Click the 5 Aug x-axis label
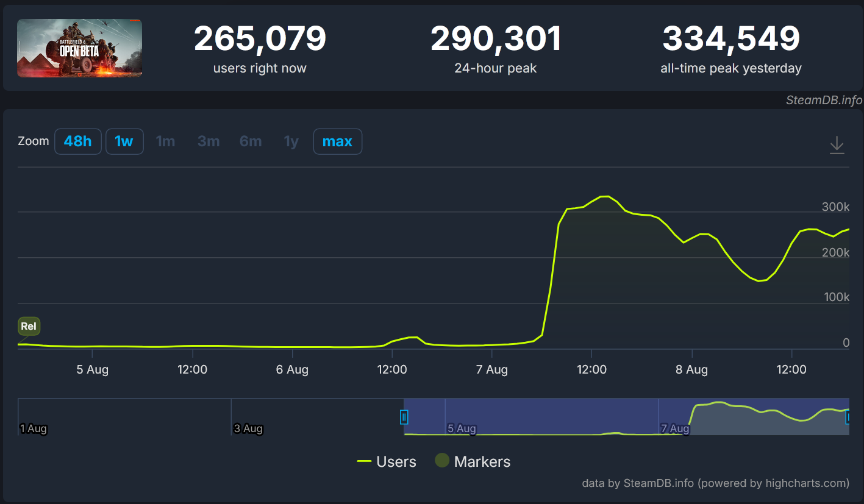864x504 pixels. pyautogui.click(x=93, y=369)
